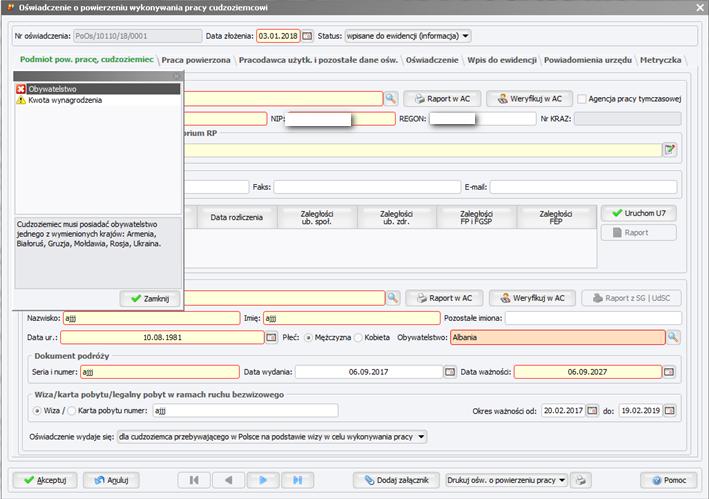Click Obywatelstwo field showing Albania
Screen dimensions: 709x499
558,337
